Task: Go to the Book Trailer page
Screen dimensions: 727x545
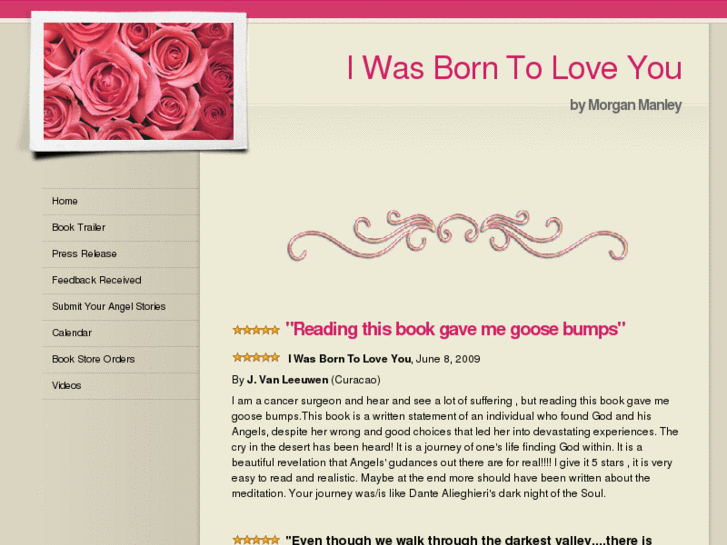Action: (78, 228)
